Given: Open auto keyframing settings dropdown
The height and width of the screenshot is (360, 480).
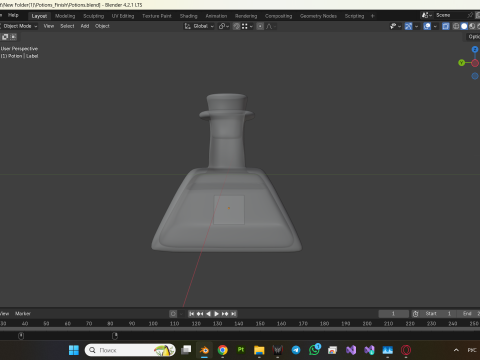Looking at the screenshot, I should (181, 314).
